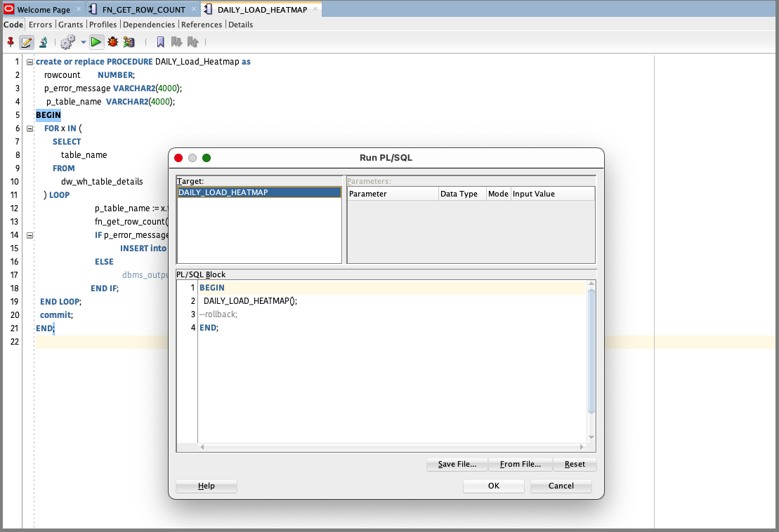Select the DAILY_LOAD_HEATMAP editor tab

(262, 9)
